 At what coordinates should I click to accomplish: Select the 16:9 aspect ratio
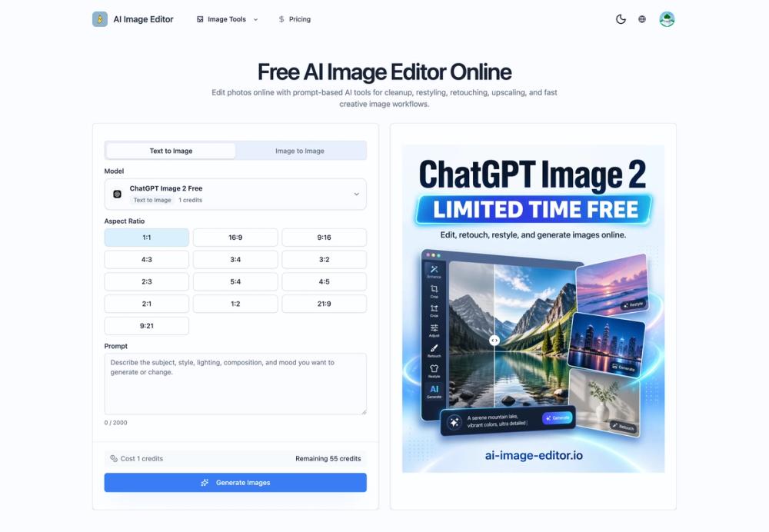(x=235, y=237)
